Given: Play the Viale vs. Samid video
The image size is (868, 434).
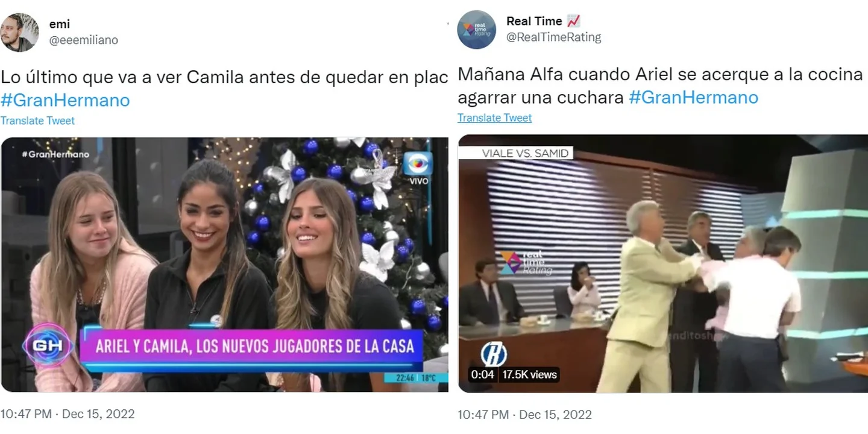Looking at the screenshot, I should [x=663, y=263].
